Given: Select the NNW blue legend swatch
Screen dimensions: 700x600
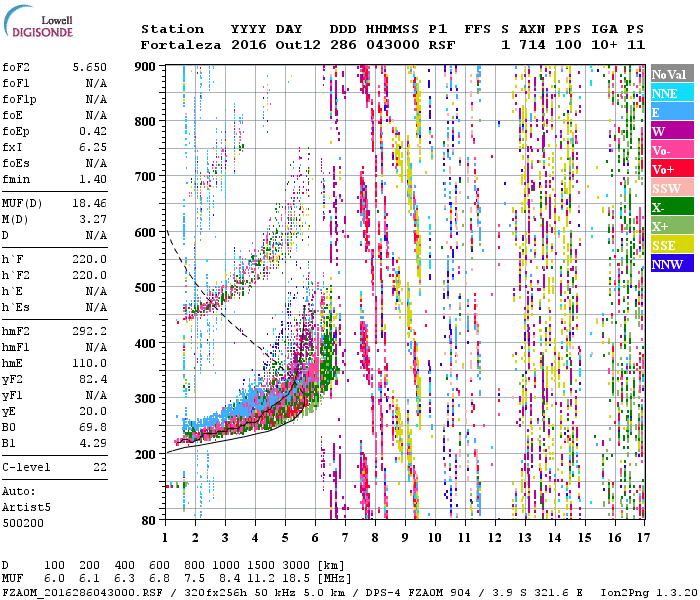Looking at the screenshot, I should click(672, 264).
